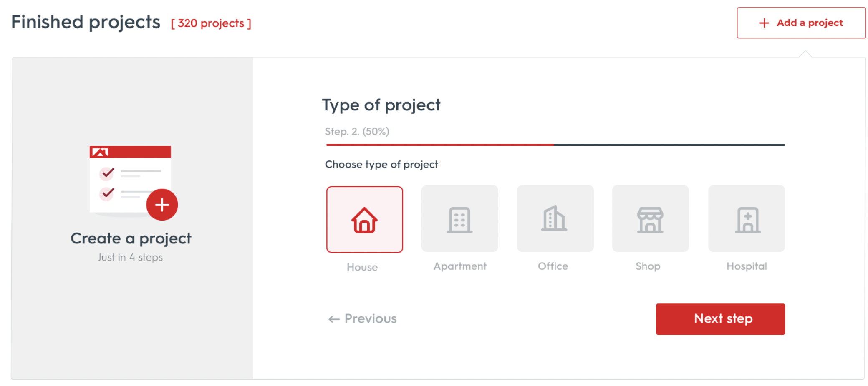
Task: Select the House project type icon
Action: [364, 220]
